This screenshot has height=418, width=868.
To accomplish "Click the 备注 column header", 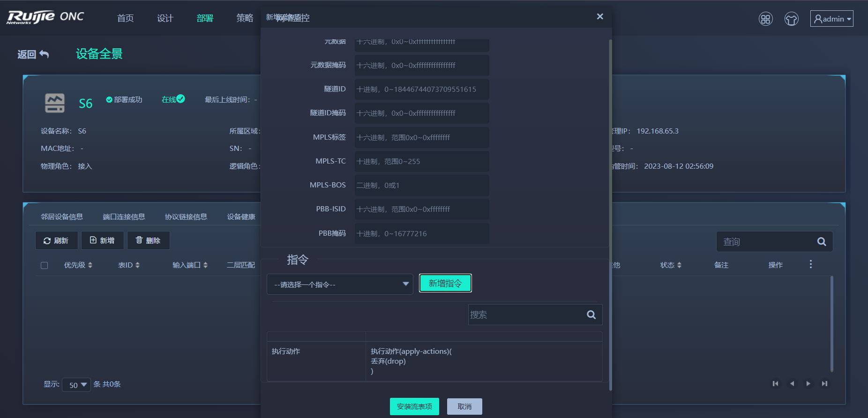I will [x=721, y=265].
